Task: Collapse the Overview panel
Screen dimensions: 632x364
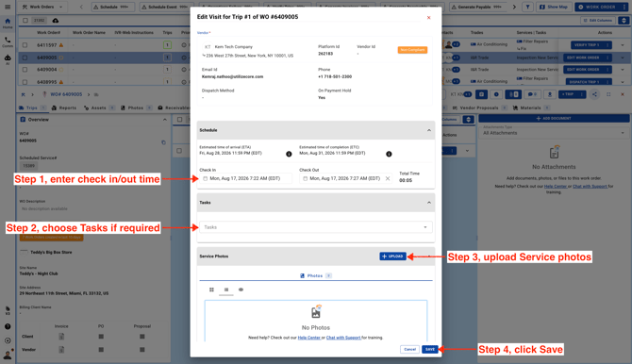Action: click(x=164, y=120)
